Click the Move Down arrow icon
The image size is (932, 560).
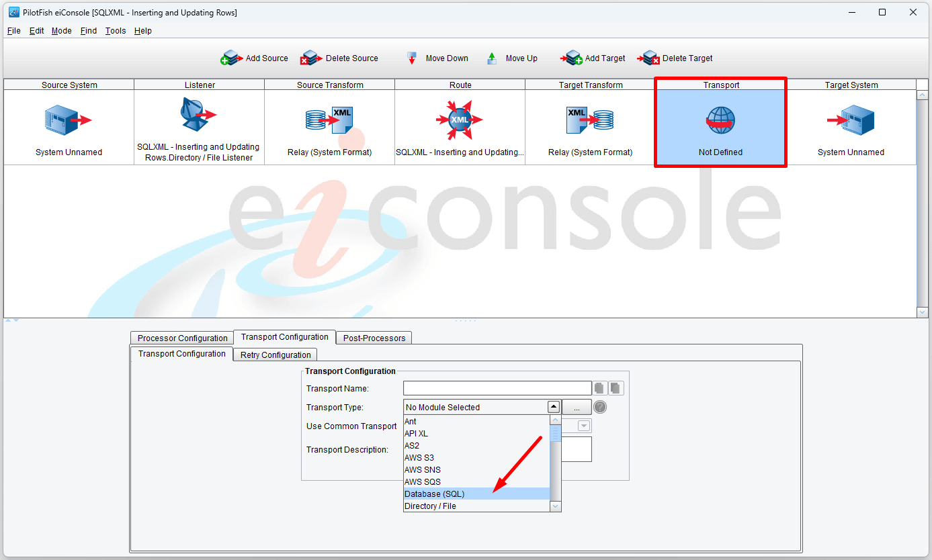click(413, 58)
